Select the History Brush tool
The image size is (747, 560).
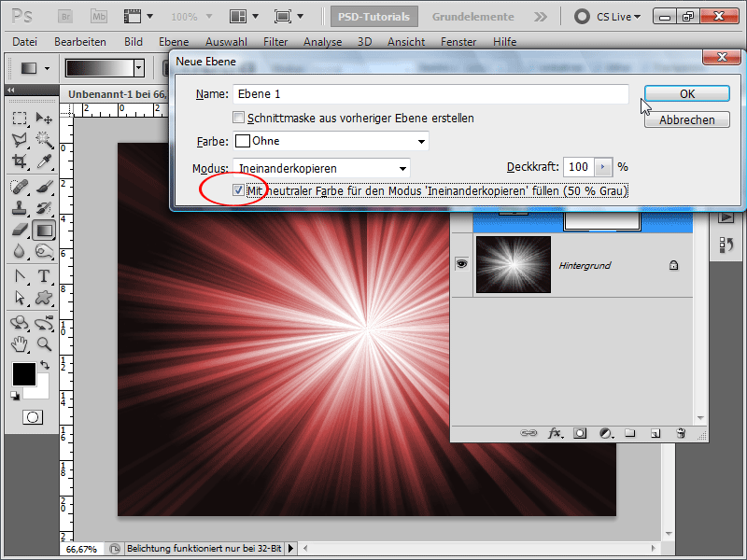[x=44, y=208]
